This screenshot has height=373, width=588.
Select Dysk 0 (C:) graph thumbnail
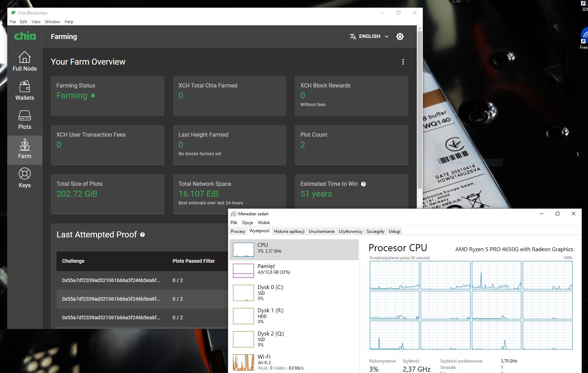pyautogui.click(x=243, y=293)
